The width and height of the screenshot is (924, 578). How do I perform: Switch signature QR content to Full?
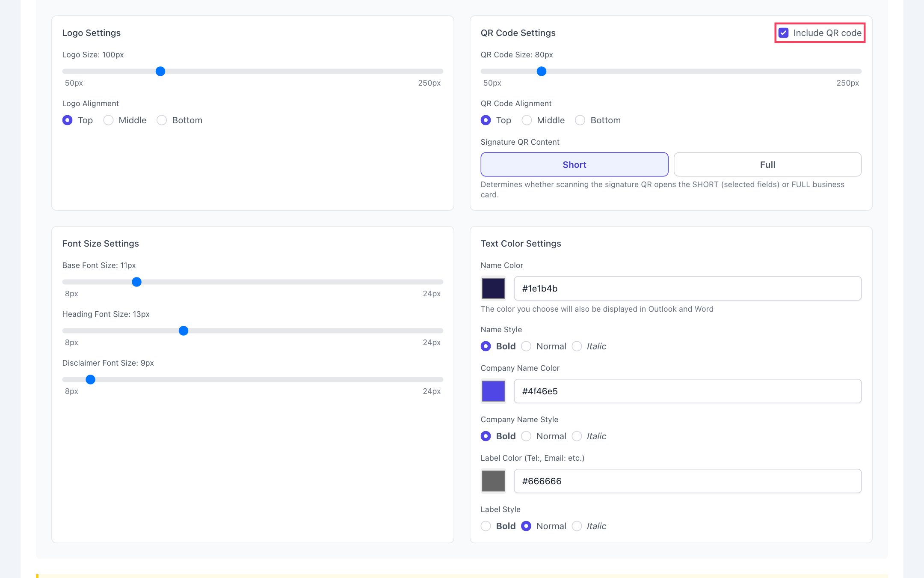[767, 164]
